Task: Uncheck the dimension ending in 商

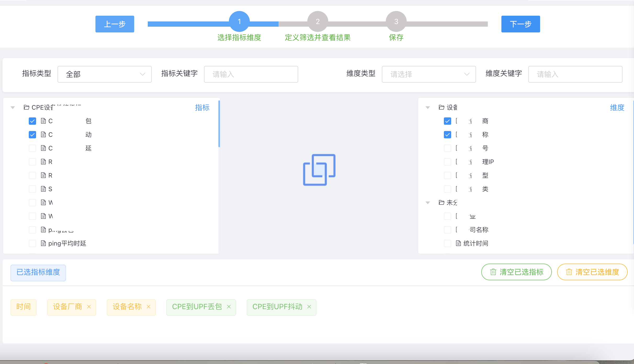Action: 448,121
